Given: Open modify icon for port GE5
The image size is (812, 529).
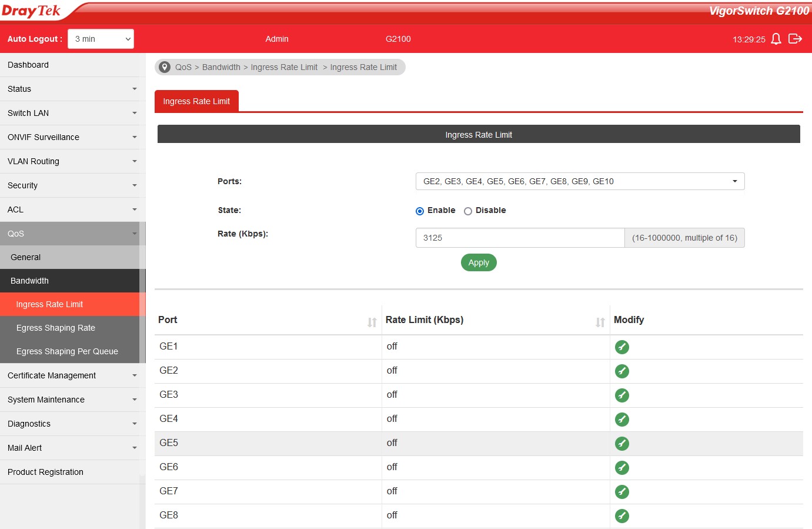Looking at the screenshot, I should pyautogui.click(x=621, y=444).
